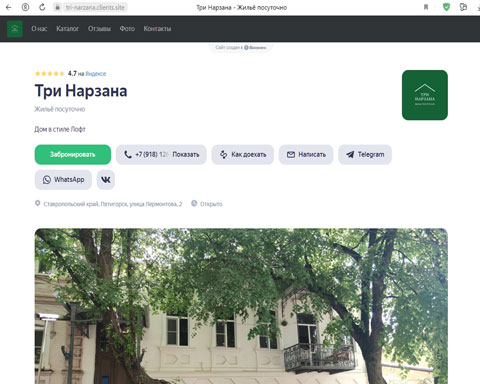
Task: Click the location pin icon near address
Action: tap(38, 203)
